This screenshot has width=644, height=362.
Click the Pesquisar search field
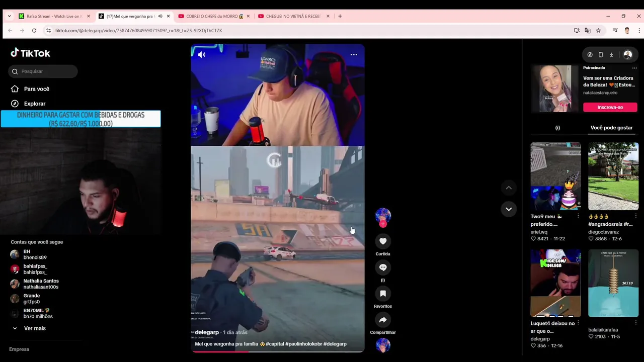pyautogui.click(x=43, y=71)
